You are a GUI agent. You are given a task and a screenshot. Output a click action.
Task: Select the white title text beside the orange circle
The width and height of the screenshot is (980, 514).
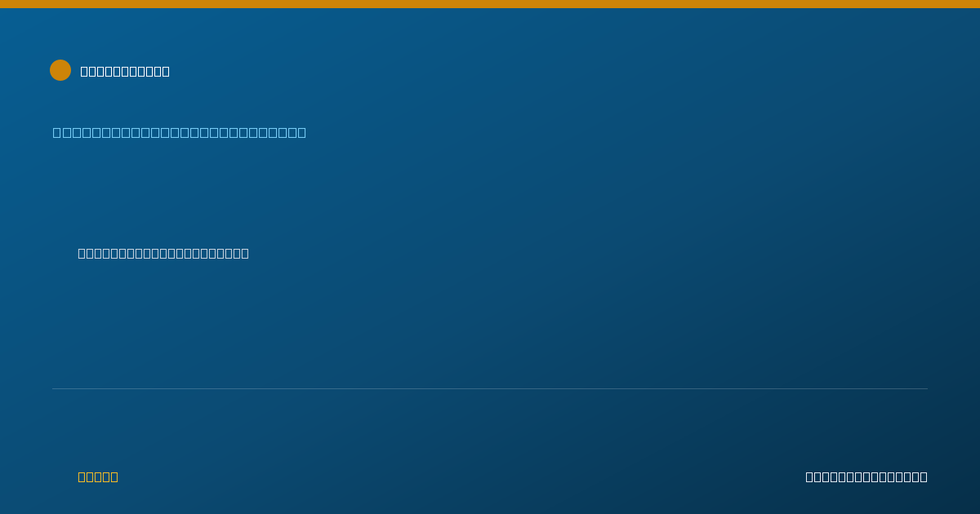[125, 71]
